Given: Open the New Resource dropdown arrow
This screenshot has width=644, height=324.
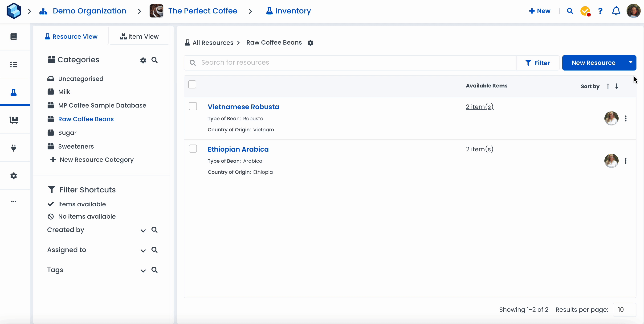Looking at the screenshot, I should pyautogui.click(x=631, y=62).
